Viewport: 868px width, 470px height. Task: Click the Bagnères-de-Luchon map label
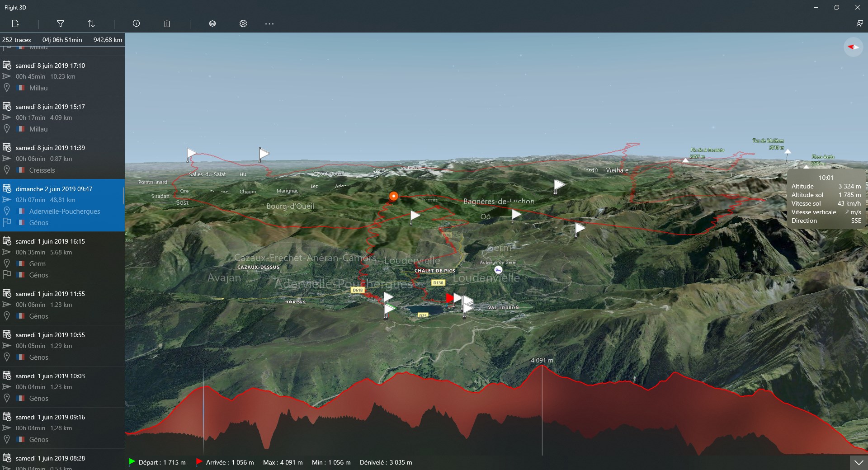[x=499, y=202]
